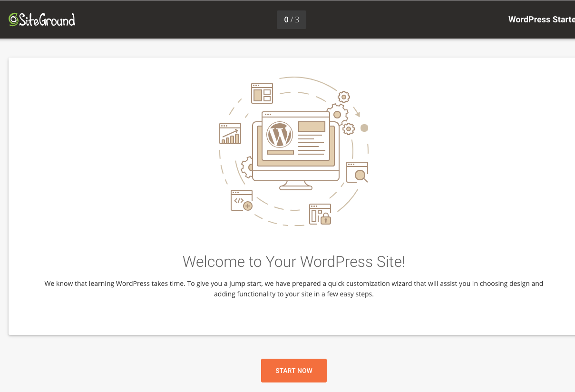
Task: Select the 0 / 3 step counter
Action: click(x=292, y=20)
